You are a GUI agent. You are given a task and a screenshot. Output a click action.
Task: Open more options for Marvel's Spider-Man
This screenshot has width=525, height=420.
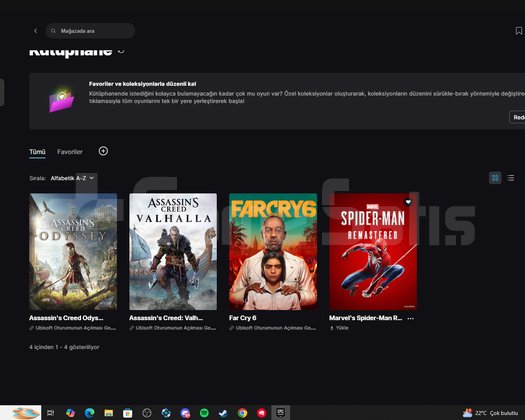click(x=410, y=319)
